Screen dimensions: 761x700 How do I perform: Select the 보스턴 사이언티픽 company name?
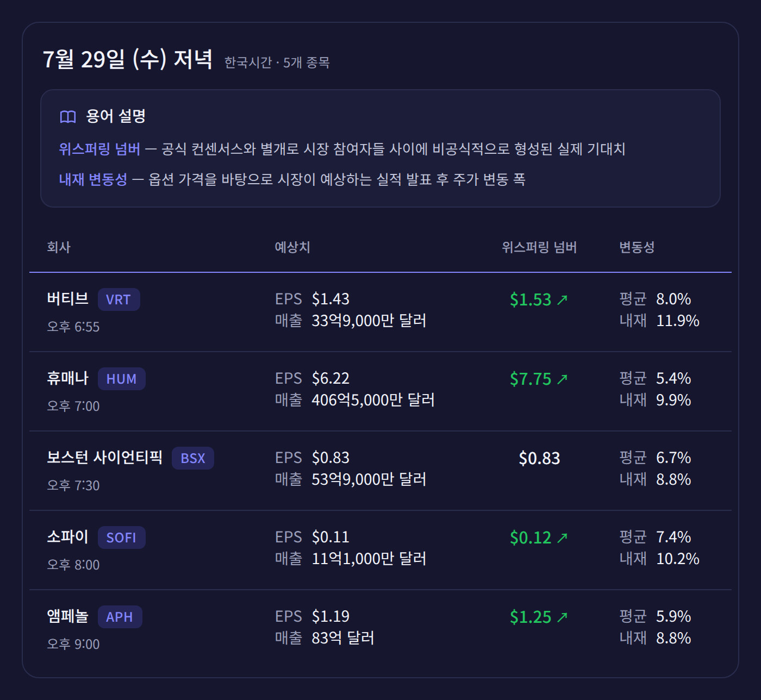(105, 457)
